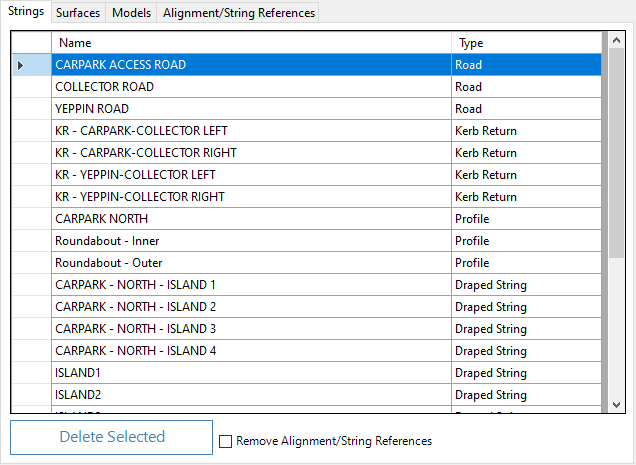
Task: Click the Delete Selected button
Action: pyautogui.click(x=112, y=437)
